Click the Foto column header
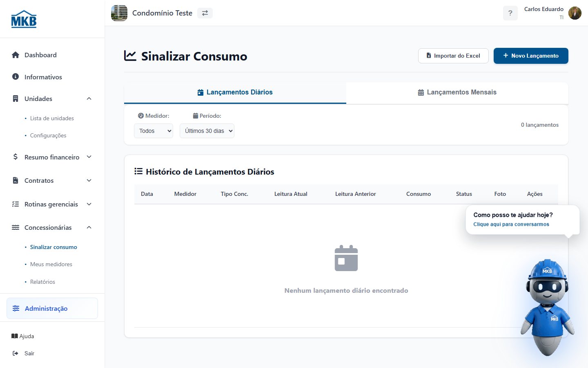 click(500, 194)
